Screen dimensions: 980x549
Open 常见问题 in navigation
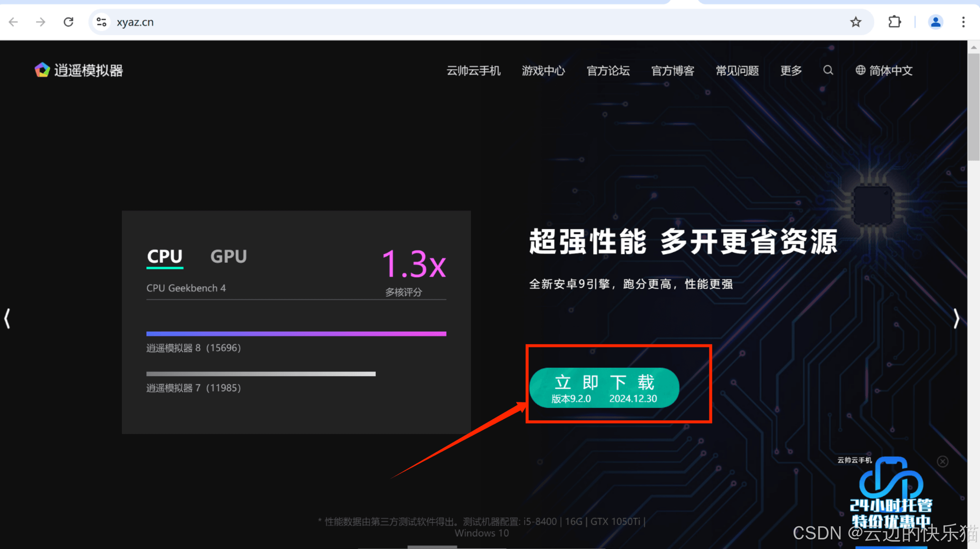click(737, 70)
